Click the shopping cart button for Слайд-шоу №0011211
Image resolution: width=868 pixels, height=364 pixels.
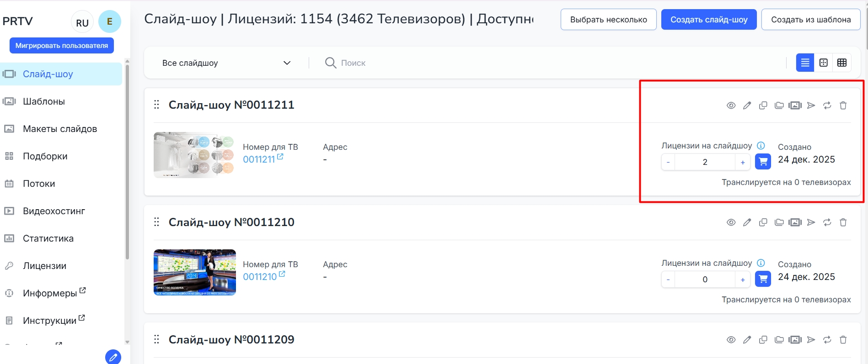762,162
